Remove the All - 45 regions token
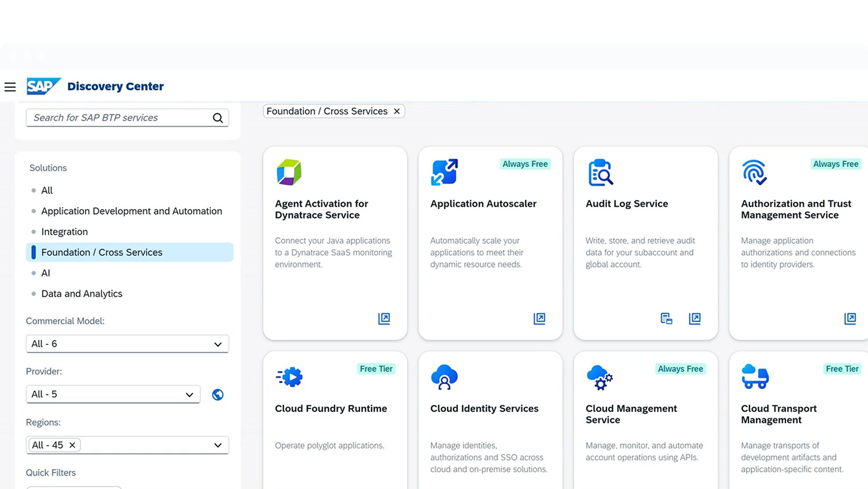 72,445
